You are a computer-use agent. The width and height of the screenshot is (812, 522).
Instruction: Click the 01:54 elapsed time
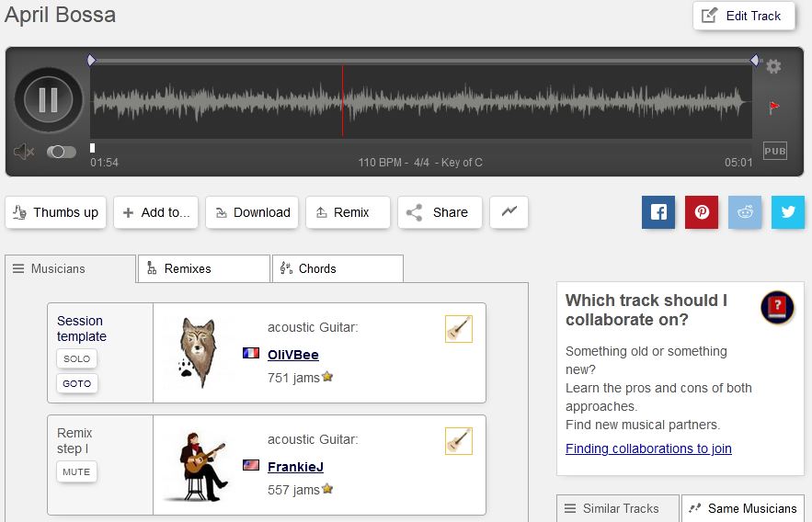104,163
